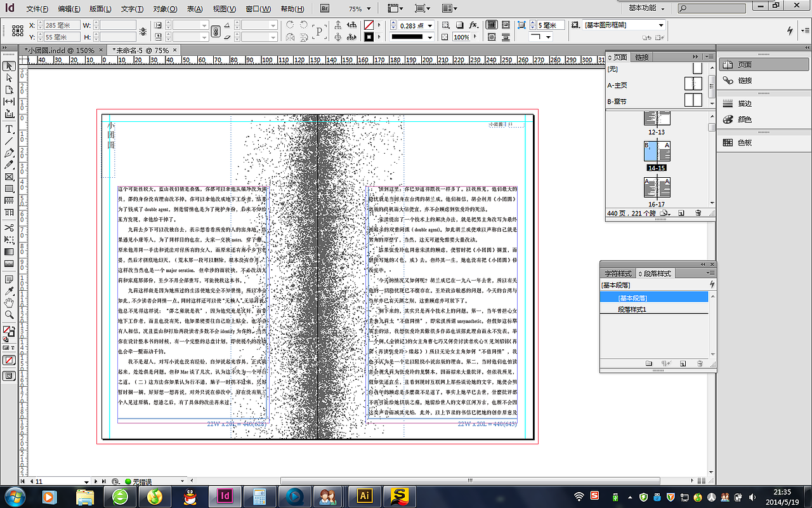Click the quick apply lightning icon in control bar

790,30
